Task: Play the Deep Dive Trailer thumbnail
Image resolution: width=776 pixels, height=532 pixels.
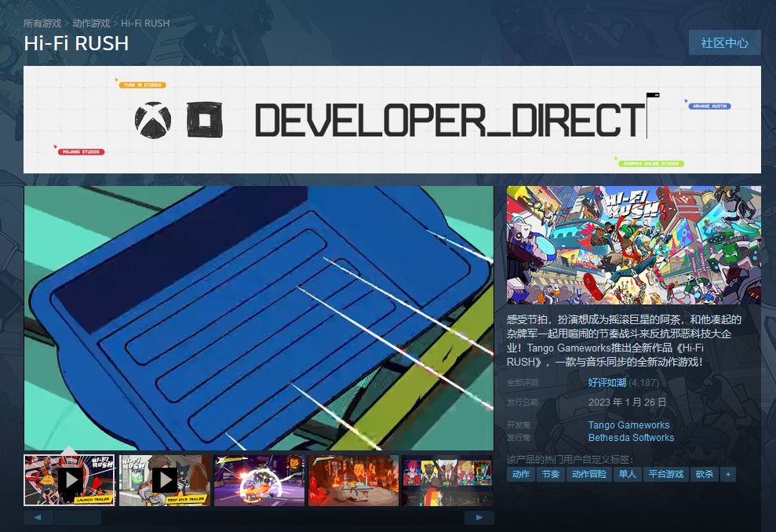Action: click(164, 480)
